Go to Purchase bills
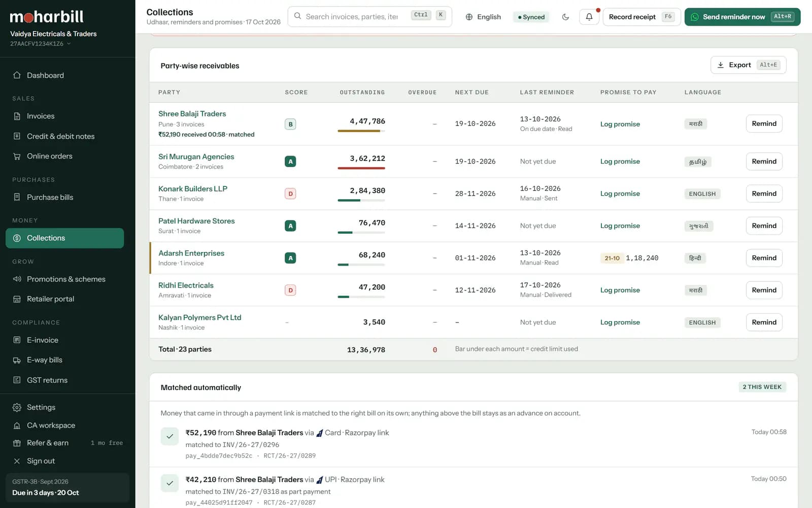Viewport: 812px width, 508px height. click(64, 197)
